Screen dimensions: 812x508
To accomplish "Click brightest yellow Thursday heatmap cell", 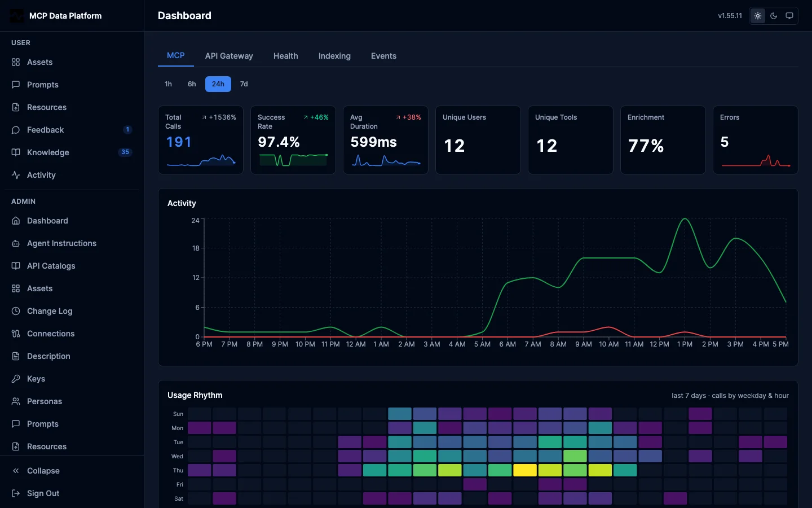I will coord(525,470).
